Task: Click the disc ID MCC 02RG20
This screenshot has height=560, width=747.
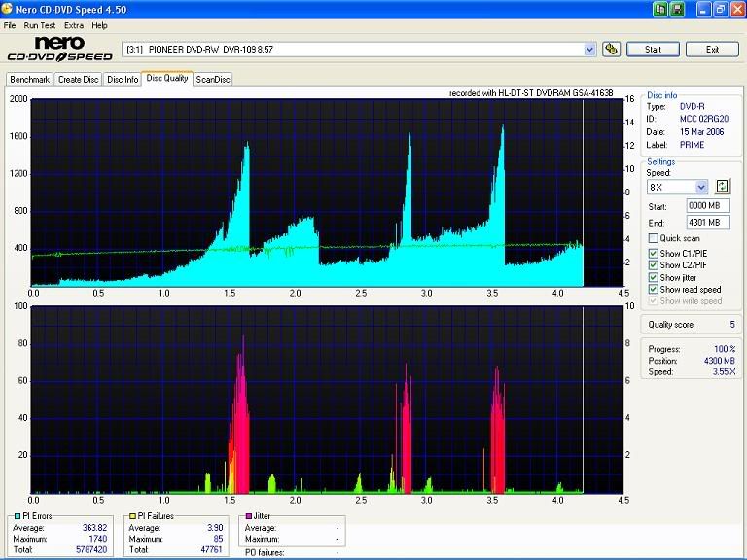Action: point(703,119)
